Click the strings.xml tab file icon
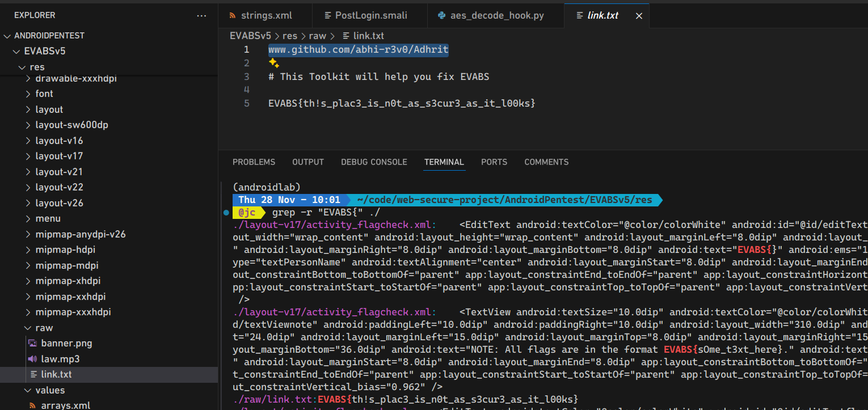The image size is (868, 410). tap(233, 16)
